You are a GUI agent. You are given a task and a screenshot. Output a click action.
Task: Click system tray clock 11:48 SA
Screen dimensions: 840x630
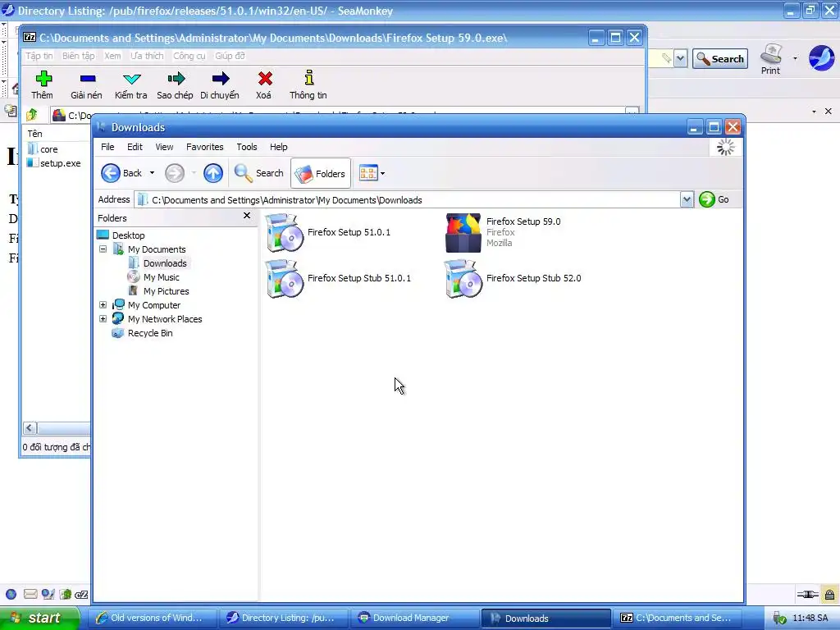(810, 619)
